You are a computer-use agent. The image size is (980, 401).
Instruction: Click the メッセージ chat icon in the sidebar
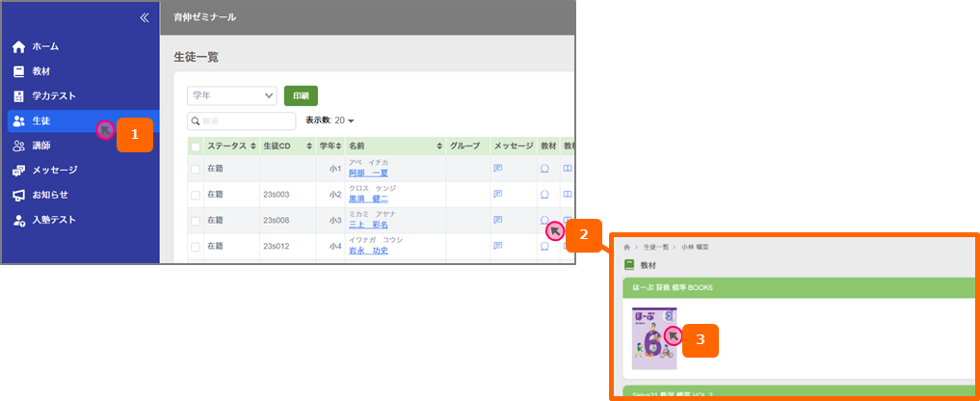pos(18,171)
